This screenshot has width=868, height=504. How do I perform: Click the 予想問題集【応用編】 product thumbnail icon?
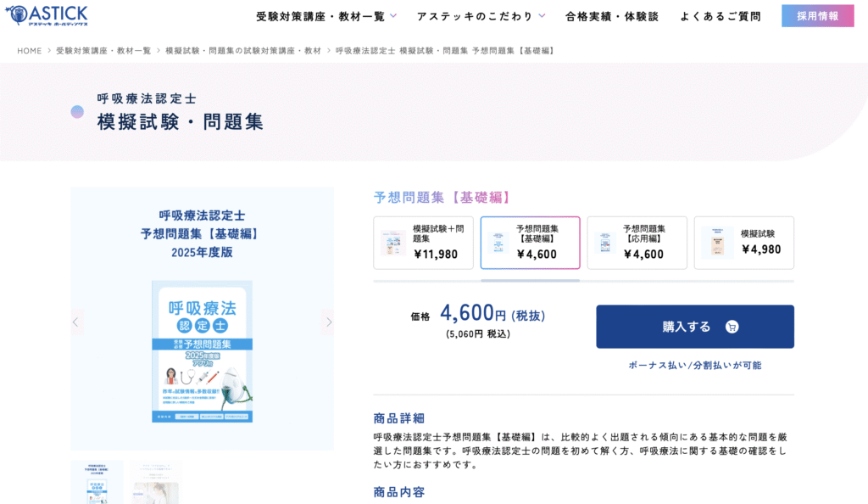tap(605, 243)
